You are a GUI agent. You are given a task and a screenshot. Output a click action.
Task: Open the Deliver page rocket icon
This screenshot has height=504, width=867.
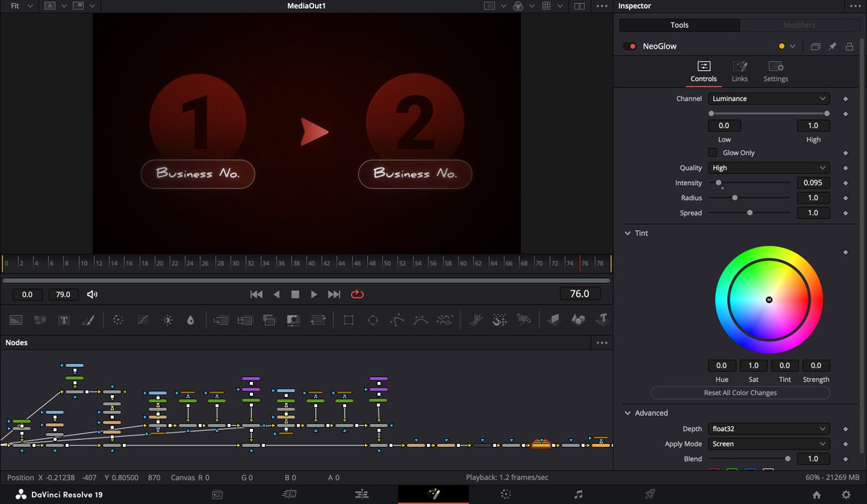(650, 495)
